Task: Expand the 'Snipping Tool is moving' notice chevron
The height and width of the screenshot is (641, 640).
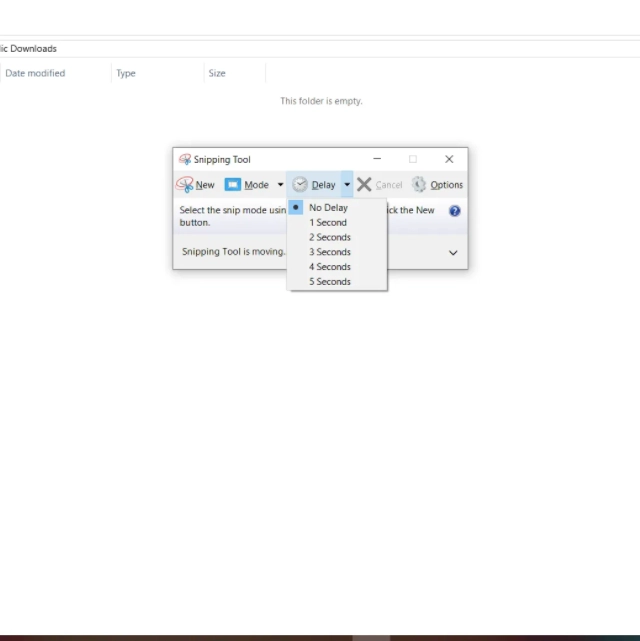Action: pyautogui.click(x=453, y=253)
